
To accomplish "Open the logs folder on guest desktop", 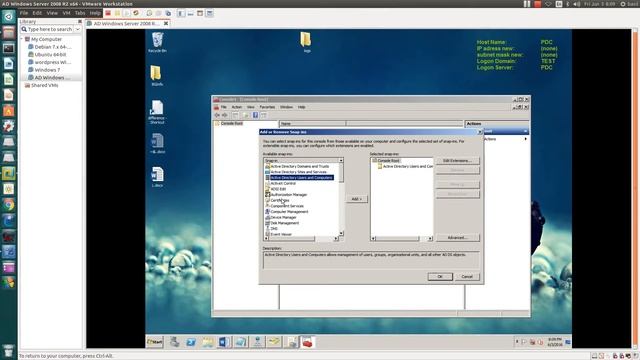I will pos(306,42).
